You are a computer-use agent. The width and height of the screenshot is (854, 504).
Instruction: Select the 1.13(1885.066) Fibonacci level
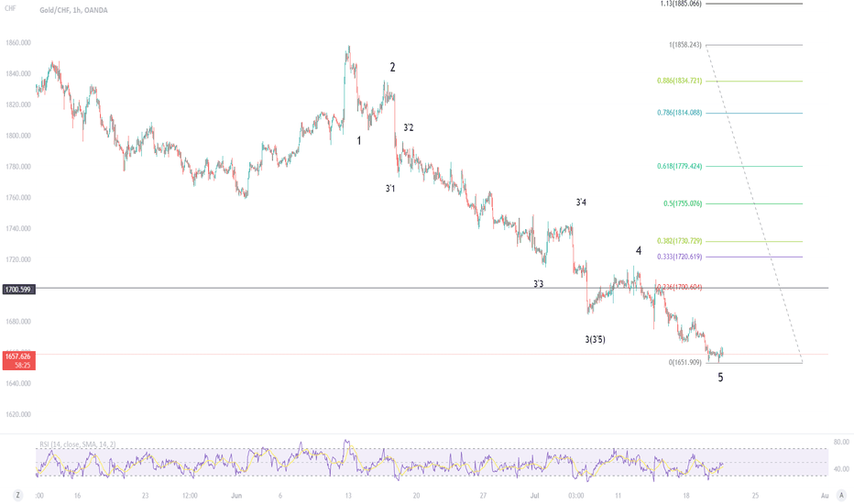point(681,4)
